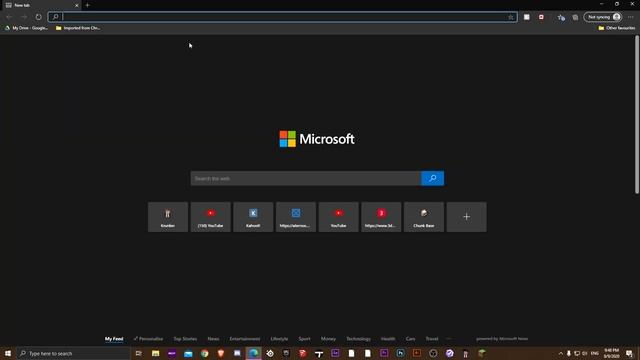Open Photoshop from the taskbar

coord(400,353)
